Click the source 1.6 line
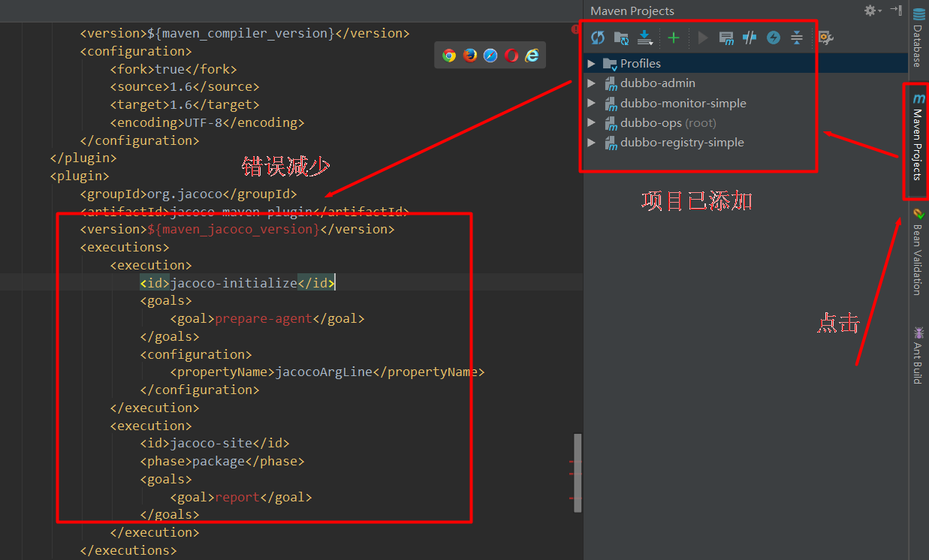Screen dimensions: 929x560 click(x=185, y=87)
